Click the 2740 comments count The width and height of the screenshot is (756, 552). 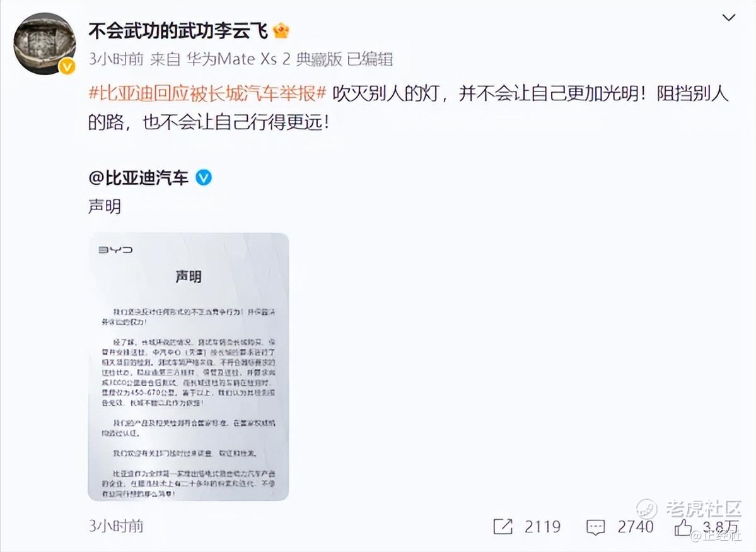point(636,526)
